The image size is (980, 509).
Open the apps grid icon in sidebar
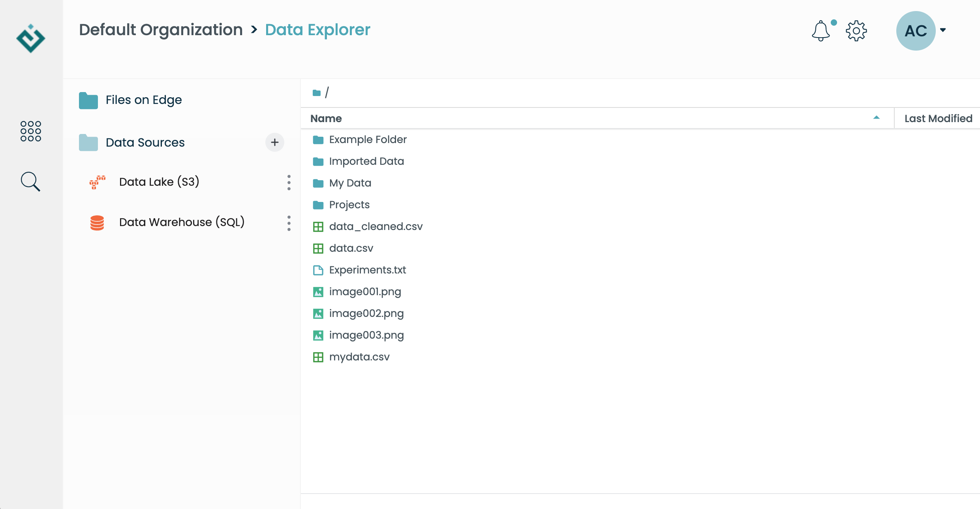coord(31,131)
